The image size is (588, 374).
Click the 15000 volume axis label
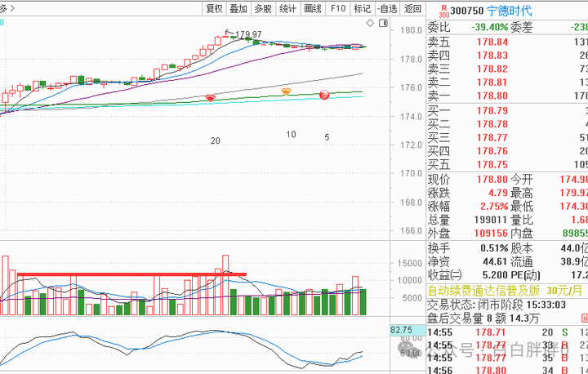(410, 263)
